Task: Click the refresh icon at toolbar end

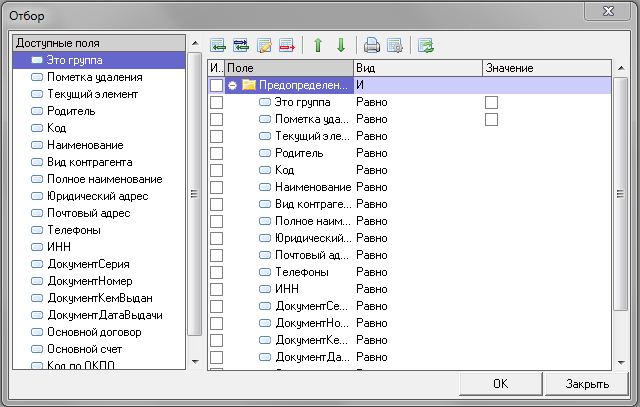Action: (x=427, y=45)
